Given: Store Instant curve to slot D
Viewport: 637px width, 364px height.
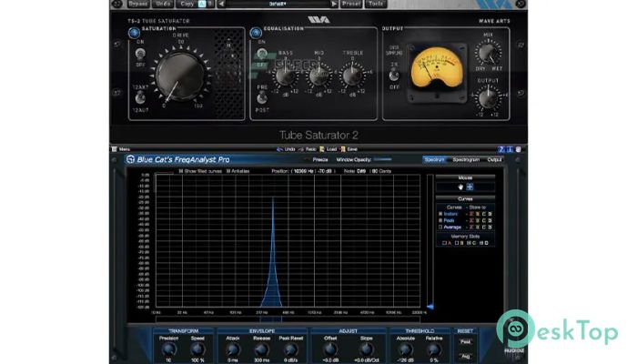Looking at the screenshot, I should tap(490, 214).
